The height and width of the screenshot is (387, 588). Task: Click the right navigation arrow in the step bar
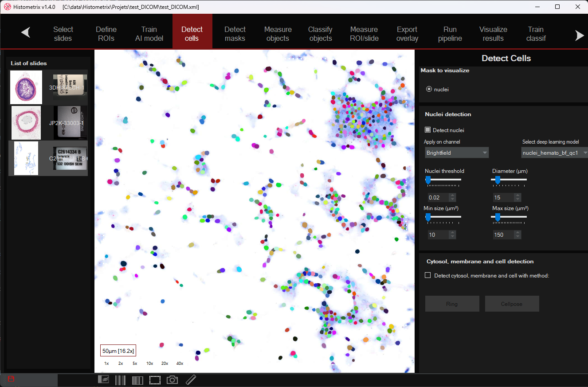(580, 35)
